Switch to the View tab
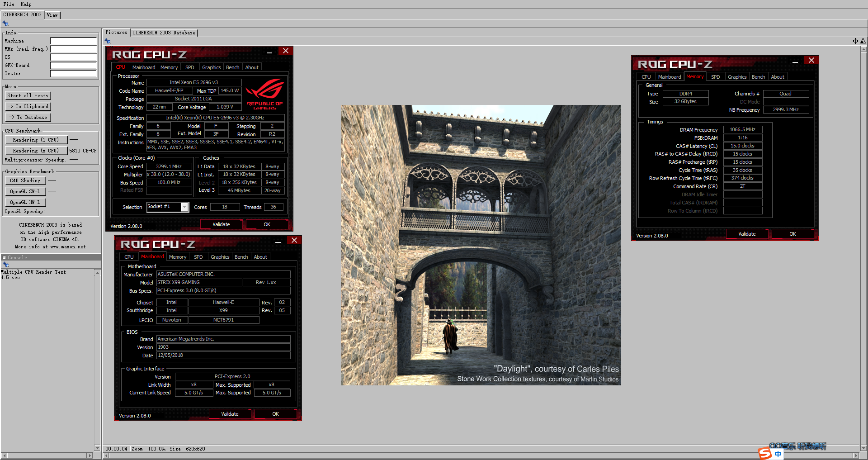Viewport: 868px width, 460px height. pyautogui.click(x=52, y=15)
